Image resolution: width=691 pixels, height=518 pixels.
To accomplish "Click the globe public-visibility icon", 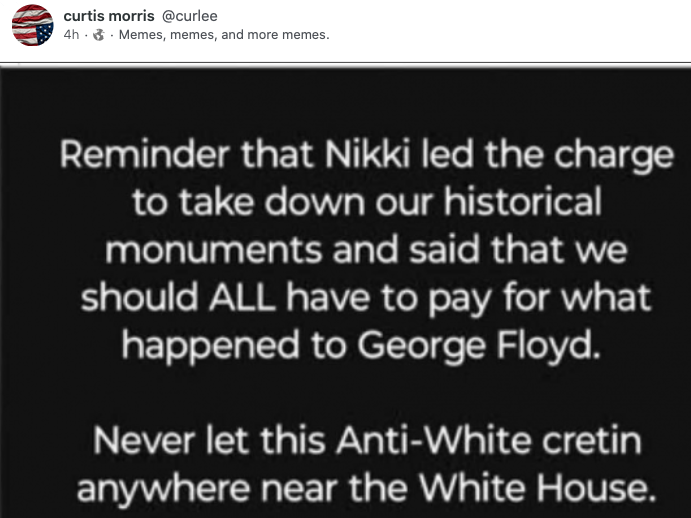I will point(99,35).
